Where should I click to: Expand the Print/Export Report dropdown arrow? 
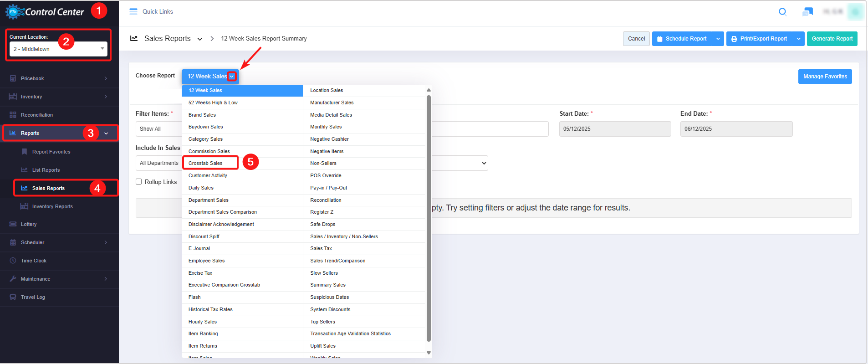click(799, 39)
